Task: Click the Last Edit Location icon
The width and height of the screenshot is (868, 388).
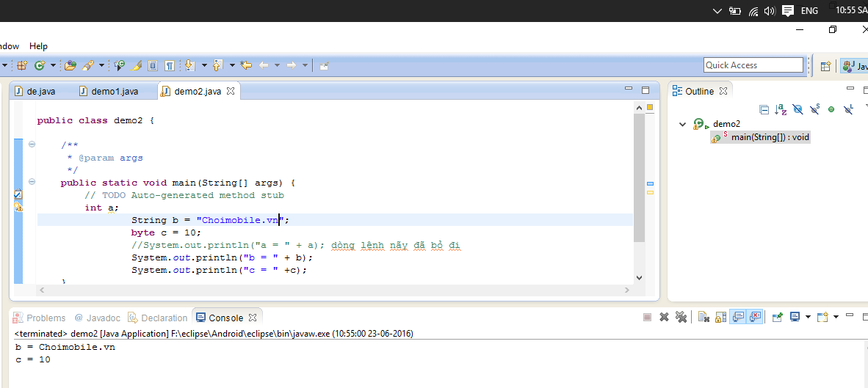Action: coord(246,65)
